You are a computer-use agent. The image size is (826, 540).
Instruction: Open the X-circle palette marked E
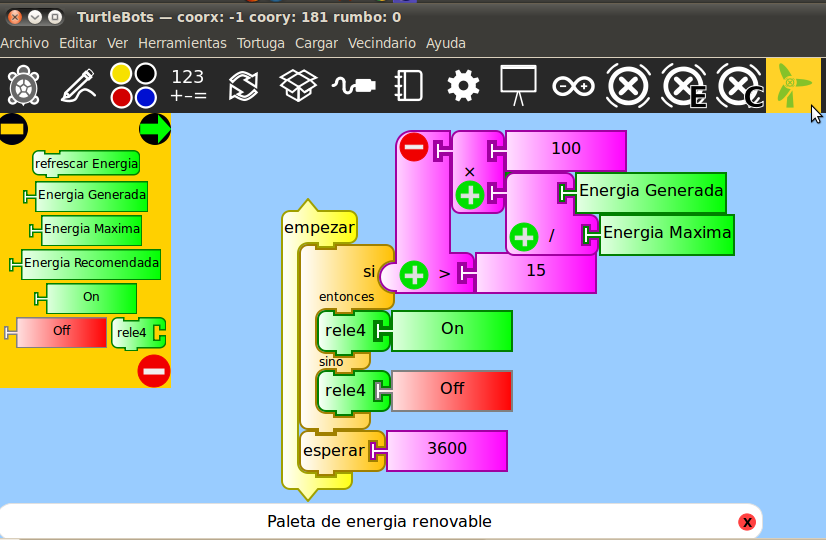(683, 85)
